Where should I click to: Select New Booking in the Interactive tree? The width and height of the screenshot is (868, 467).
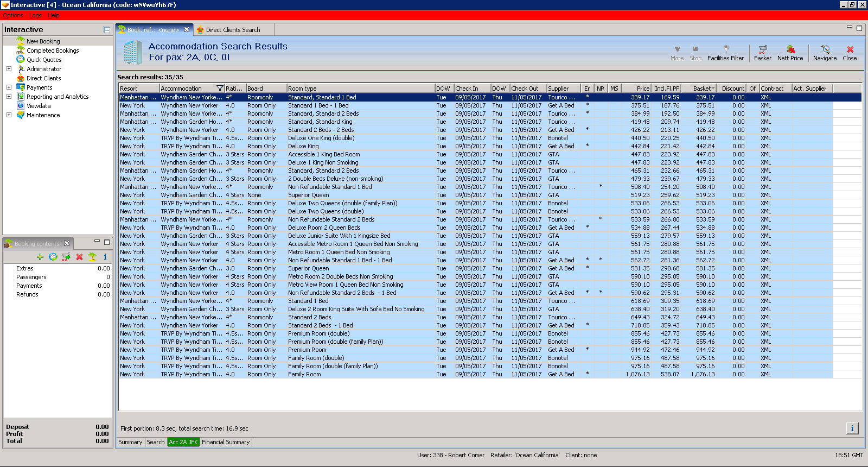click(43, 41)
